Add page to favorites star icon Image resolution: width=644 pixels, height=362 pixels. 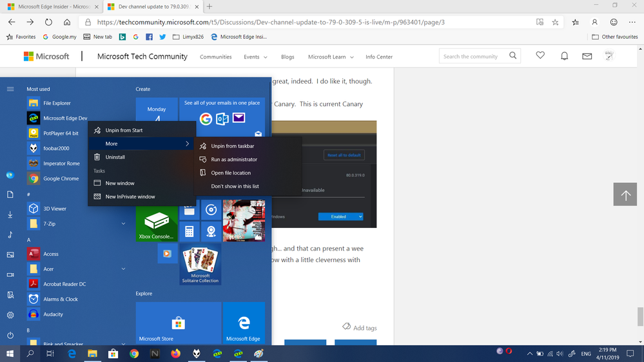click(x=555, y=22)
